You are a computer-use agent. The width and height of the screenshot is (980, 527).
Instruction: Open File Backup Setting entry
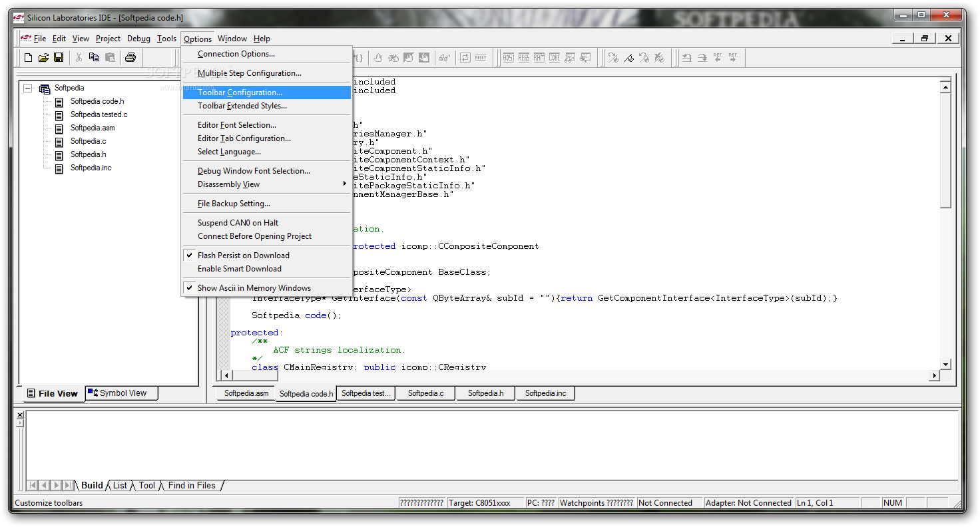pos(266,204)
